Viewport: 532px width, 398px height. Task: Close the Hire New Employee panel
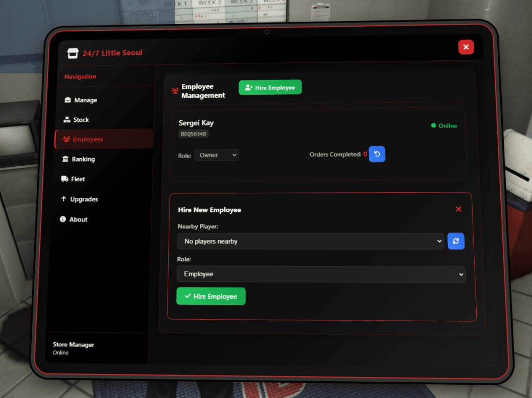[458, 209]
